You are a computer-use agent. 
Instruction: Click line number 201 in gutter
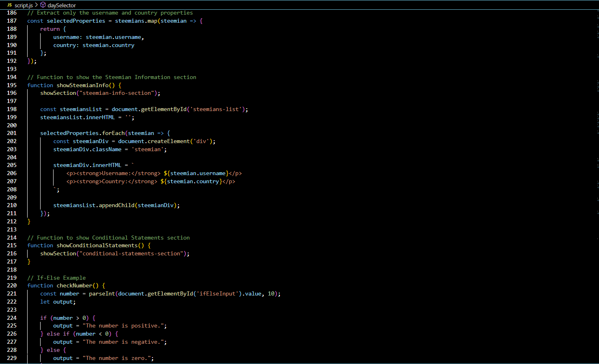12,133
